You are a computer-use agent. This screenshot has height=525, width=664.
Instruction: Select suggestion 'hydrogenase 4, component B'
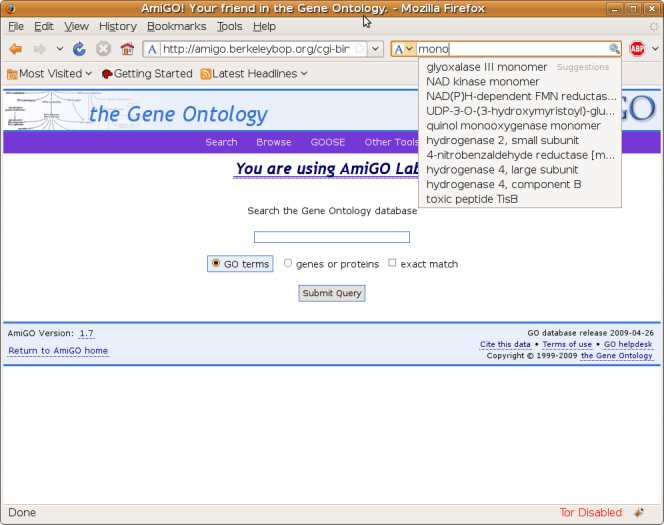pos(520,185)
